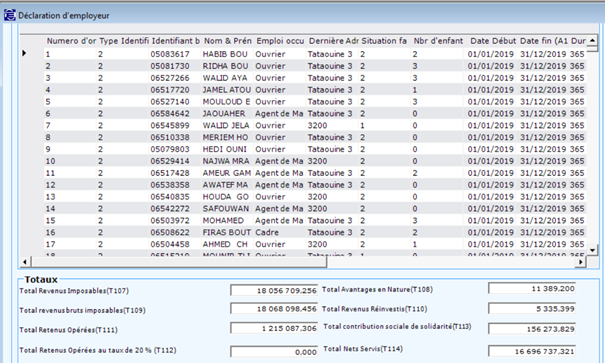Click the grid's scroll up arrow
The image size is (605, 363).
coord(592,40)
